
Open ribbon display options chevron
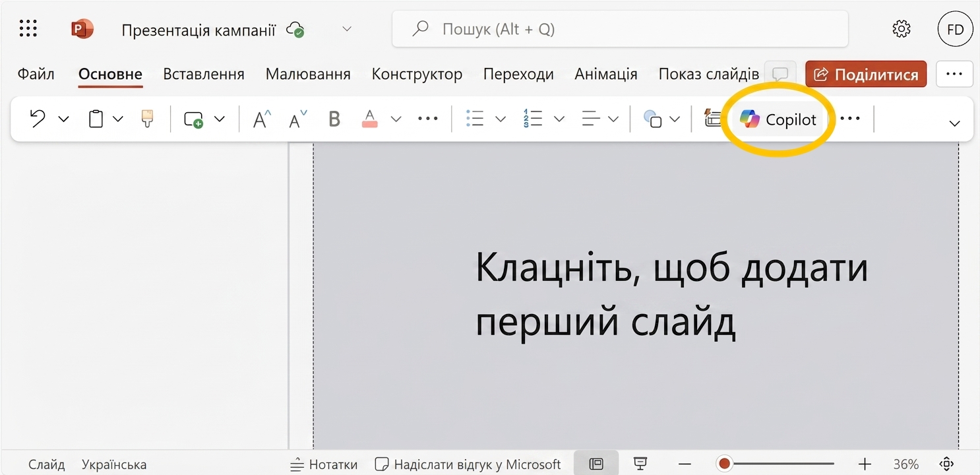(x=954, y=123)
